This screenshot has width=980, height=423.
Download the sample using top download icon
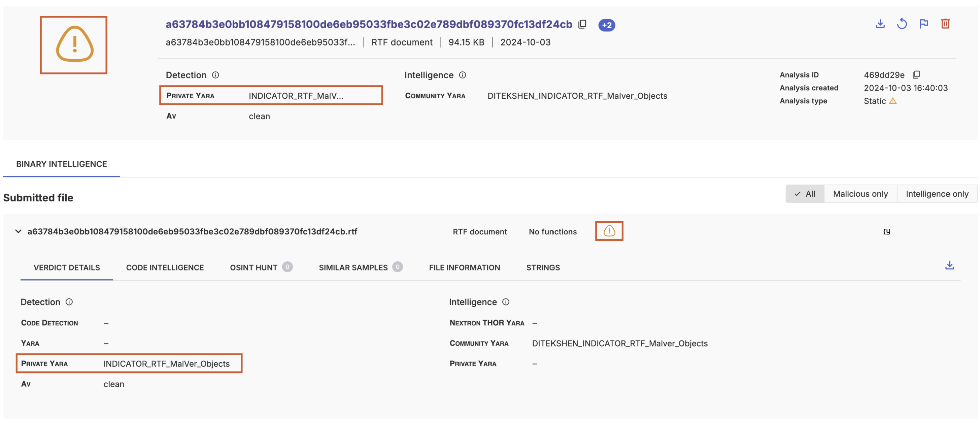(x=880, y=24)
